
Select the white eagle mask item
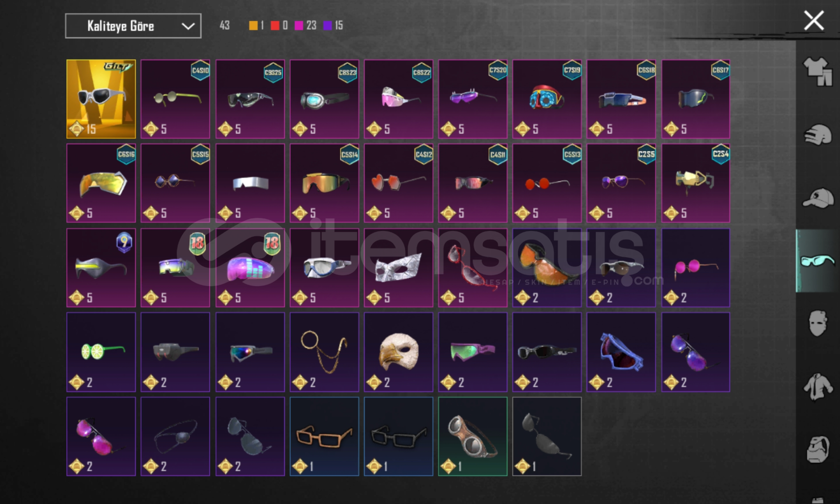click(399, 352)
